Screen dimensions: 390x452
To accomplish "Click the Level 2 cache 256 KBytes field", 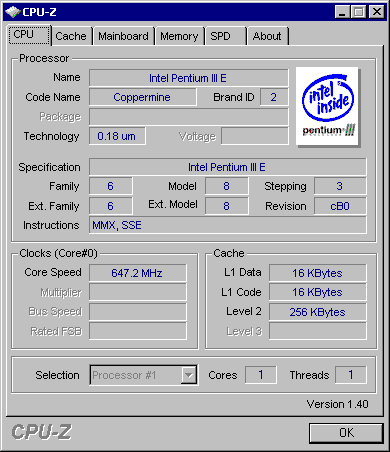I will pos(318,312).
